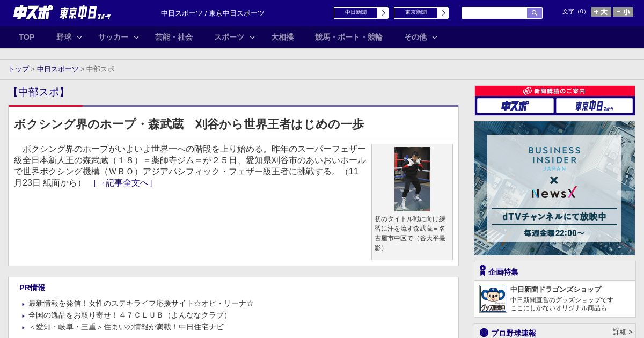The image size is (644, 338).
Task: Increase text size with the 大 button
Action: pos(601,12)
